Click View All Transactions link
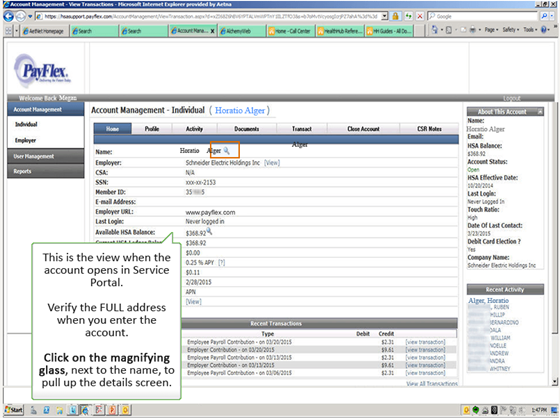 [432, 384]
